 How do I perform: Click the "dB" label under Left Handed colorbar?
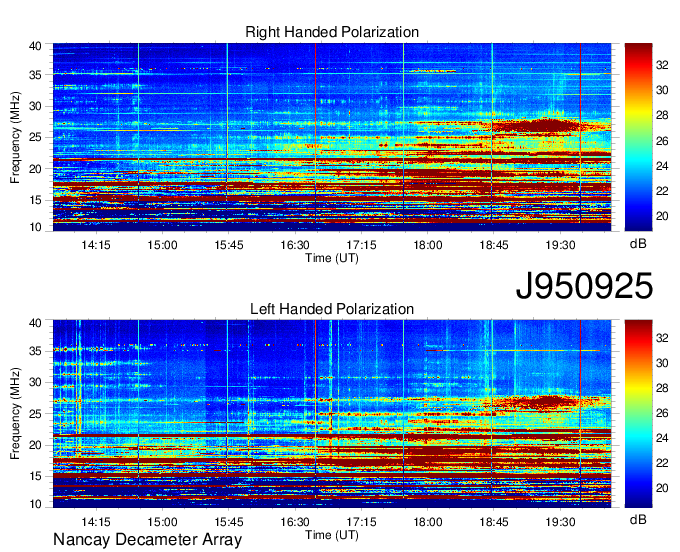(638, 520)
